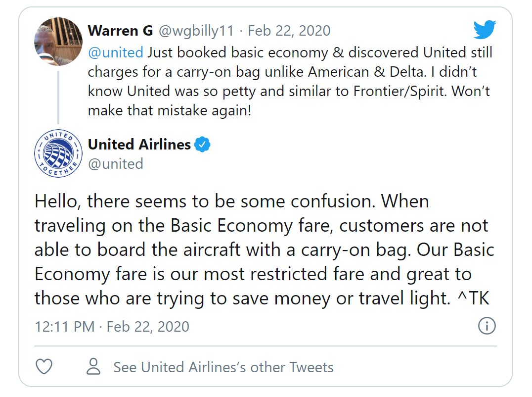The image size is (532, 397).
Task: Click the person silhouette icon
Action: tap(93, 366)
